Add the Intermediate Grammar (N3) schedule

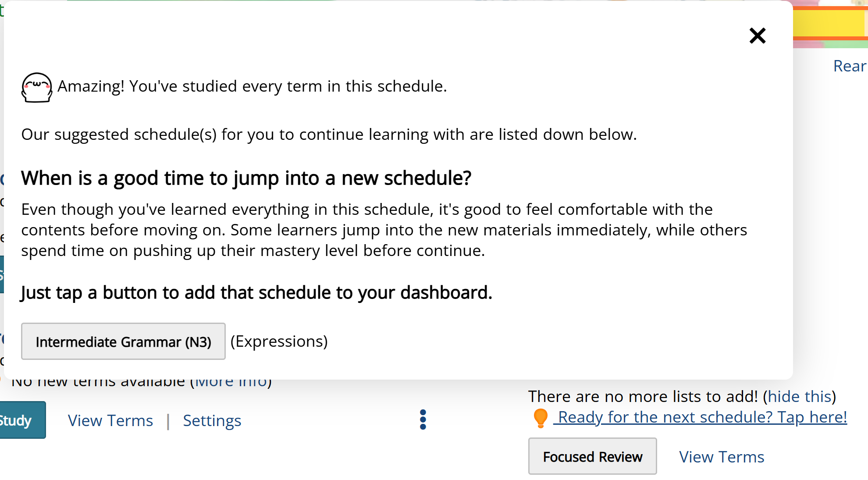[x=123, y=341]
